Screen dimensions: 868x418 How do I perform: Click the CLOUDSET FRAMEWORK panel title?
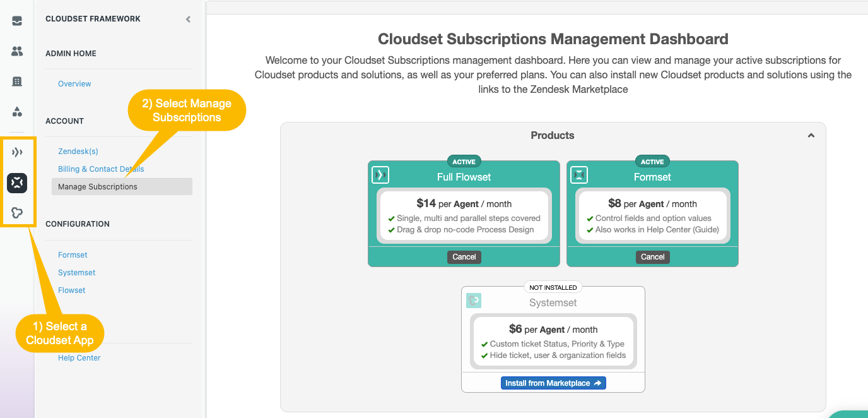coord(93,19)
